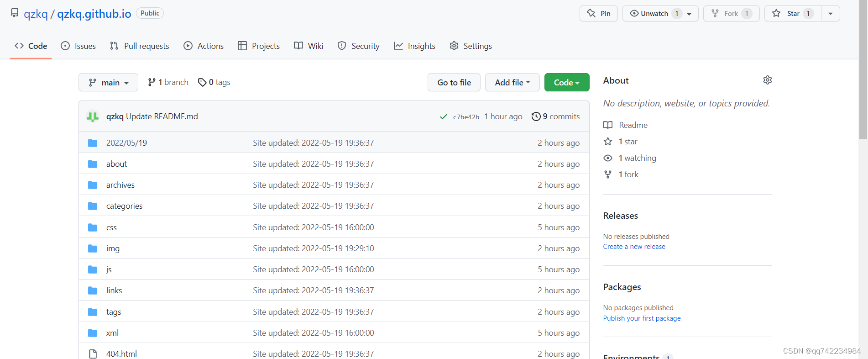Expand the main branch selector
Screen dimensions: 868x359
108,83
